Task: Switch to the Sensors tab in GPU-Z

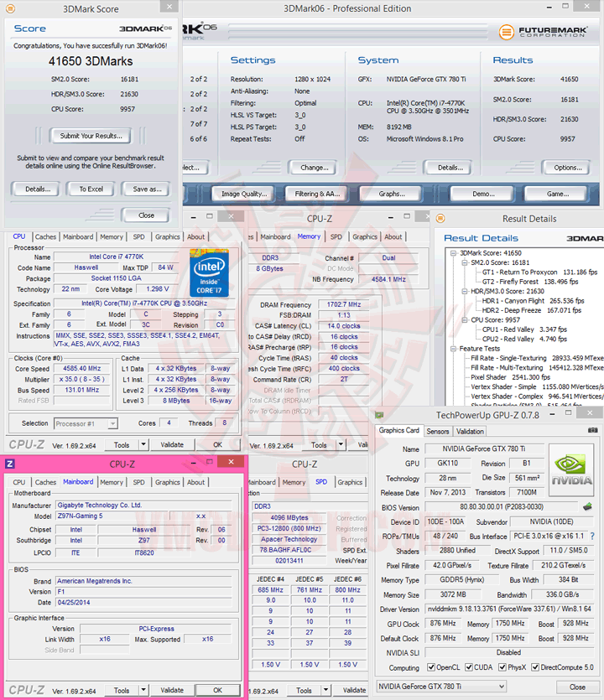Action: [x=437, y=431]
